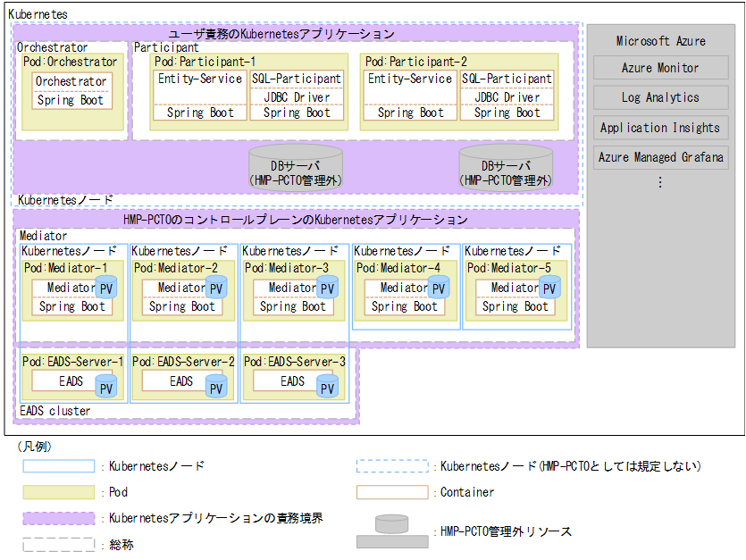Toggle the Kubernetesノード legend checkbox
746x560 pixels.
click(x=58, y=465)
